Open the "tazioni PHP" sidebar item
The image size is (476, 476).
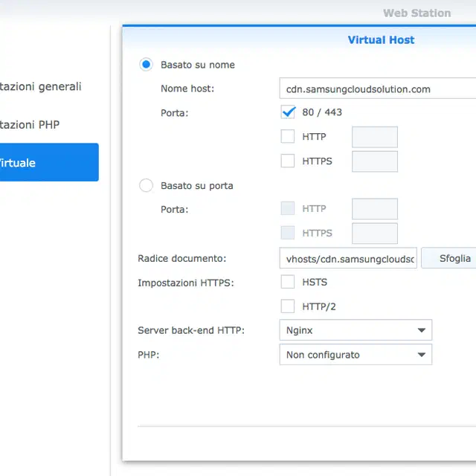(30, 125)
